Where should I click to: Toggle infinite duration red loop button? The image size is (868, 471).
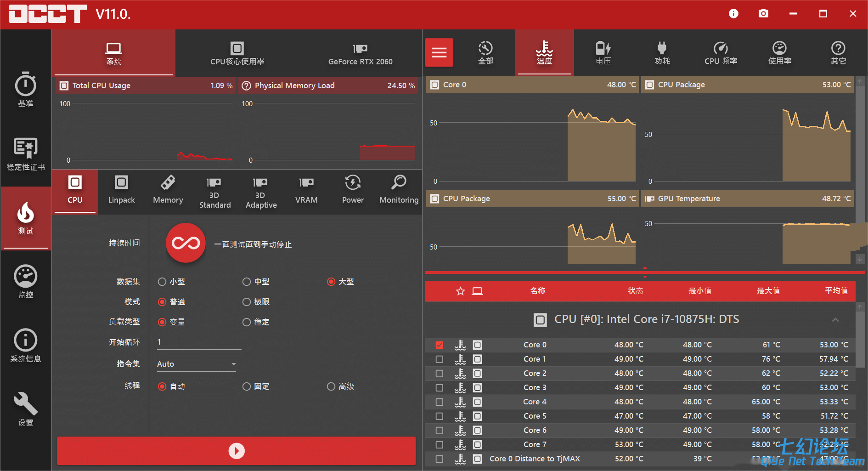(186, 243)
